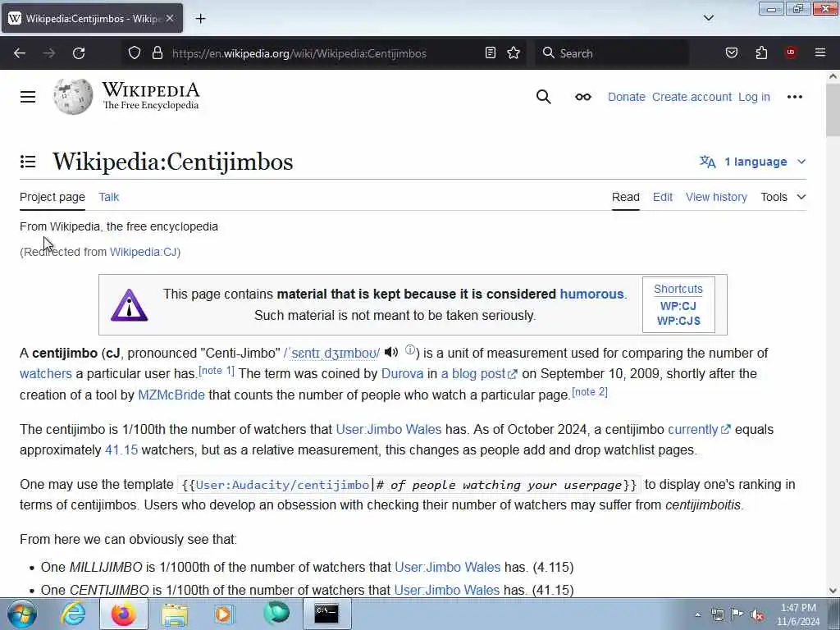Click the pronunciation info circle icon
840x630 pixels.
pos(410,349)
